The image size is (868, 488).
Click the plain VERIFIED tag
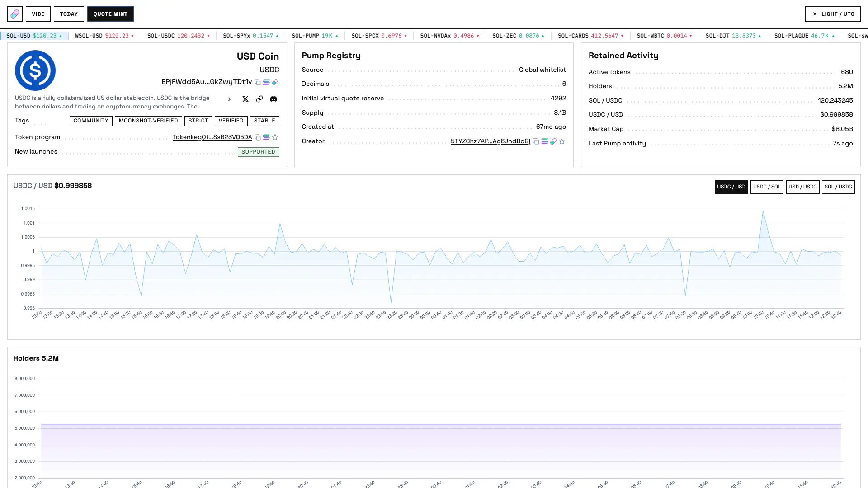point(231,121)
